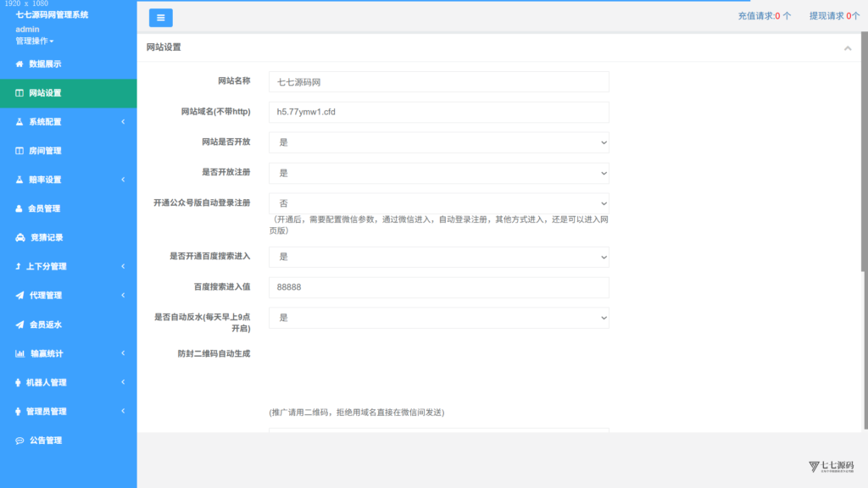Expand the 赔率设置 submenu arrow

(123, 180)
